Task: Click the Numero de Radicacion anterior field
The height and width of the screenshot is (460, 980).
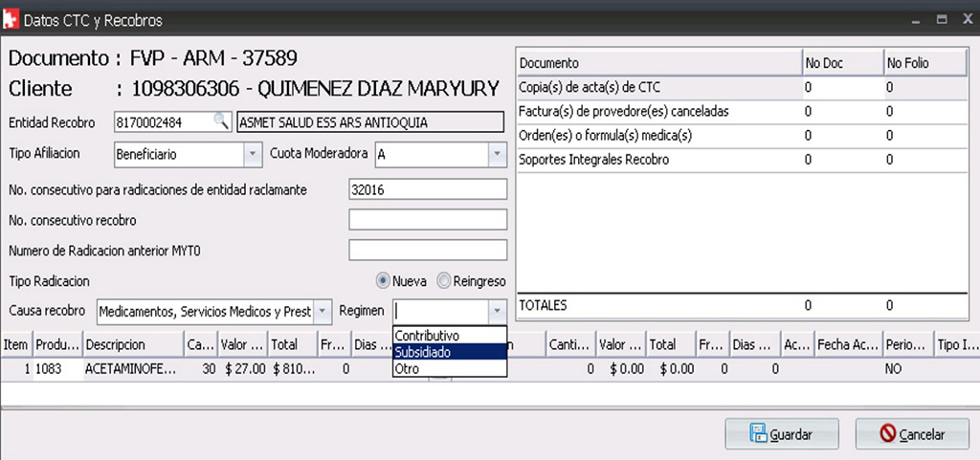Action: [x=427, y=251]
